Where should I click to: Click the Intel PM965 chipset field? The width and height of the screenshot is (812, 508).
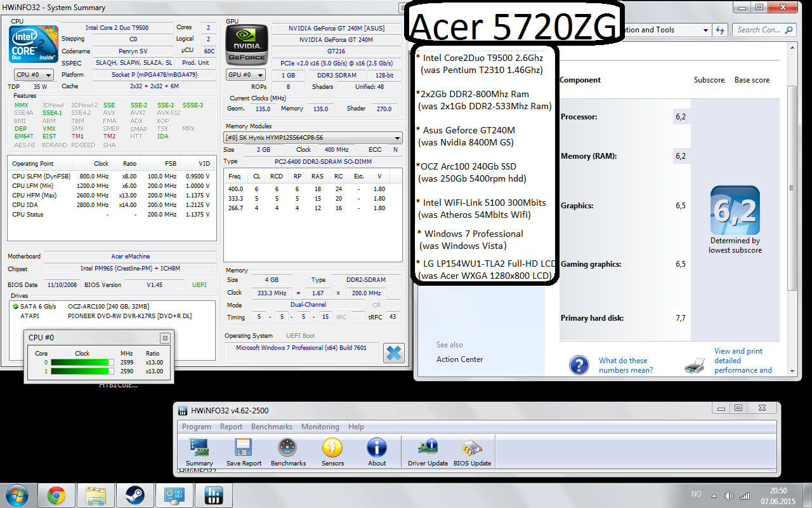pyautogui.click(x=131, y=269)
